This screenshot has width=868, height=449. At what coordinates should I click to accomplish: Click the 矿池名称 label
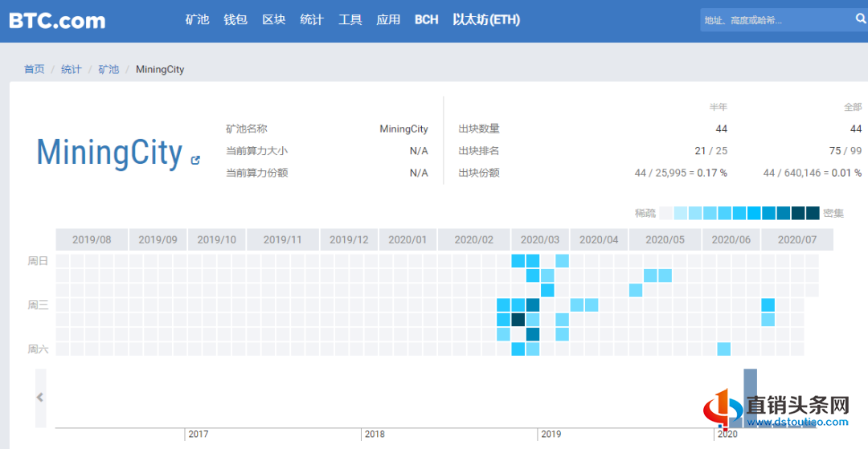[247, 129]
